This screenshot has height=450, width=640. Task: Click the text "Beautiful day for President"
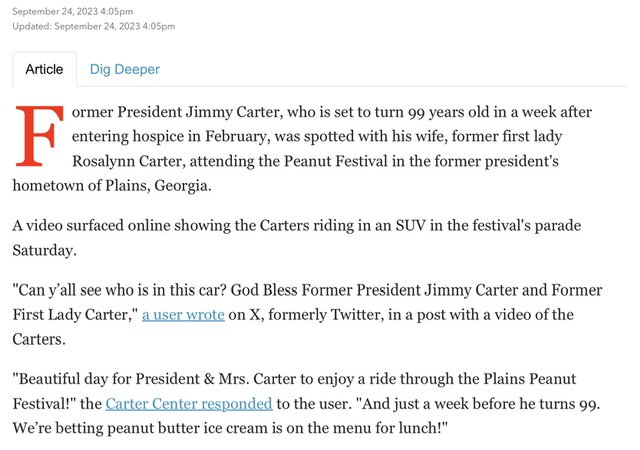pos(108,379)
